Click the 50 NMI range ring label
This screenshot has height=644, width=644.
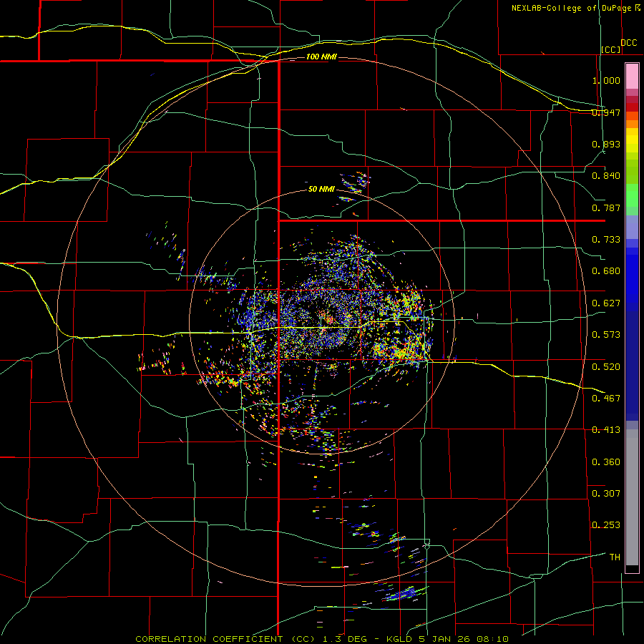(x=321, y=189)
